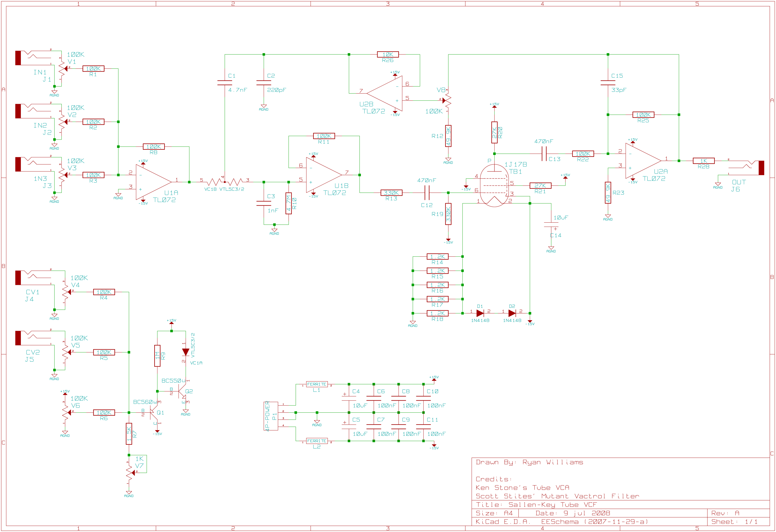The image size is (776, 532).
Task: Click the 4P-POWER P1 connector symbol
Action: coord(271,416)
